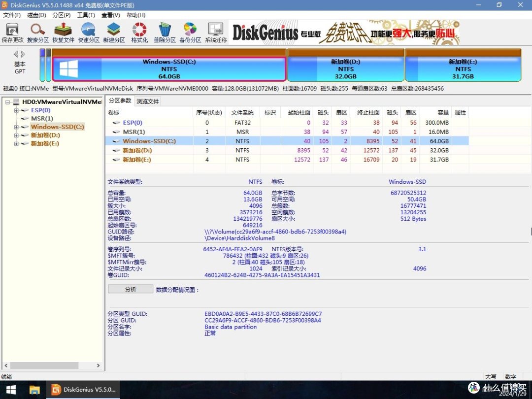Viewport: 532px width, 399px height.
Task: Switch to Partition Parameters (分区参数) tab
Action: pyautogui.click(x=120, y=101)
